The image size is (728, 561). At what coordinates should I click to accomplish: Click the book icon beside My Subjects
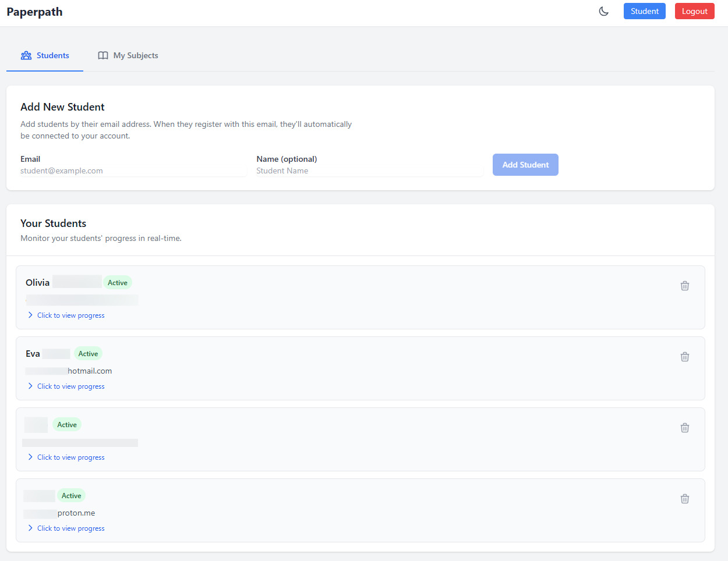click(x=103, y=55)
